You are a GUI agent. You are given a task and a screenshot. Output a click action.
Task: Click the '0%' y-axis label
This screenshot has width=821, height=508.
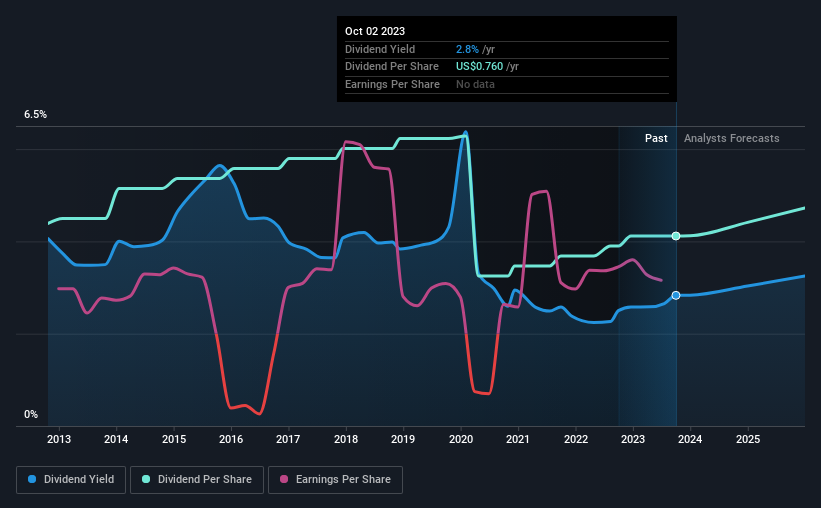[x=31, y=414]
